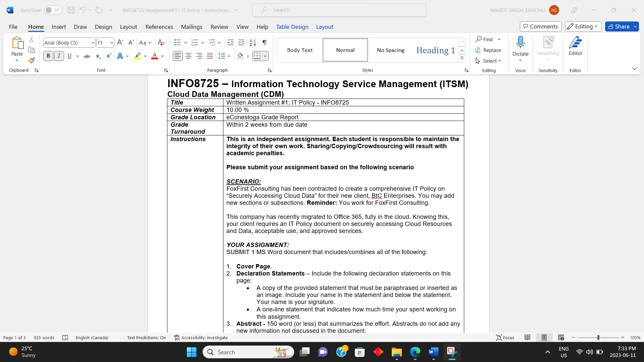The image size is (644, 362).
Task: Toggle bold formatting
Action: [x=48, y=56]
